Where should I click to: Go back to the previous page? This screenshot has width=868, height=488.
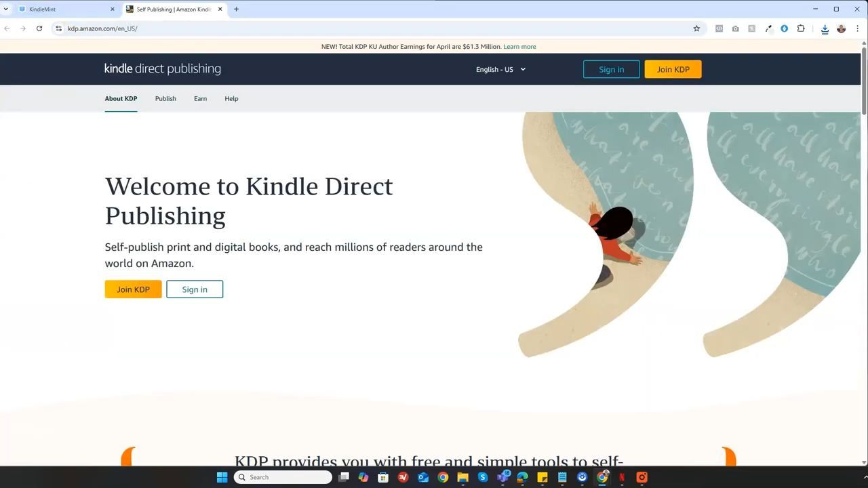[x=7, y=28]
